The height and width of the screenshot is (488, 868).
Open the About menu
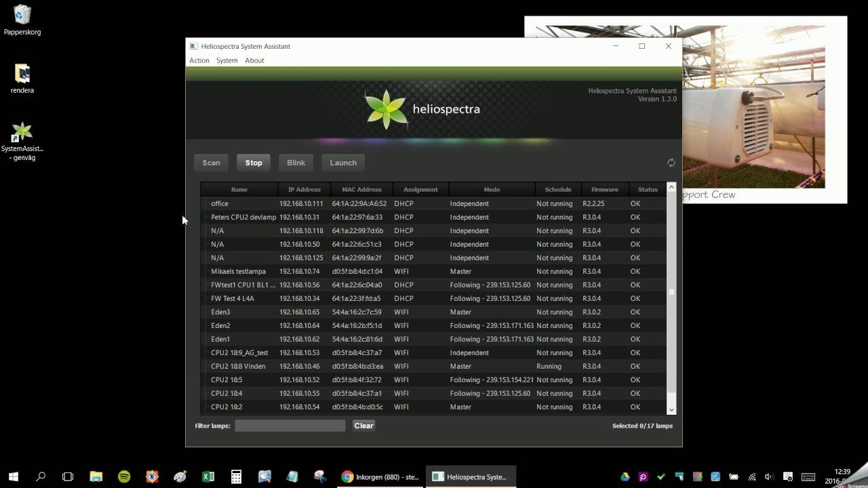pos(254,60)
